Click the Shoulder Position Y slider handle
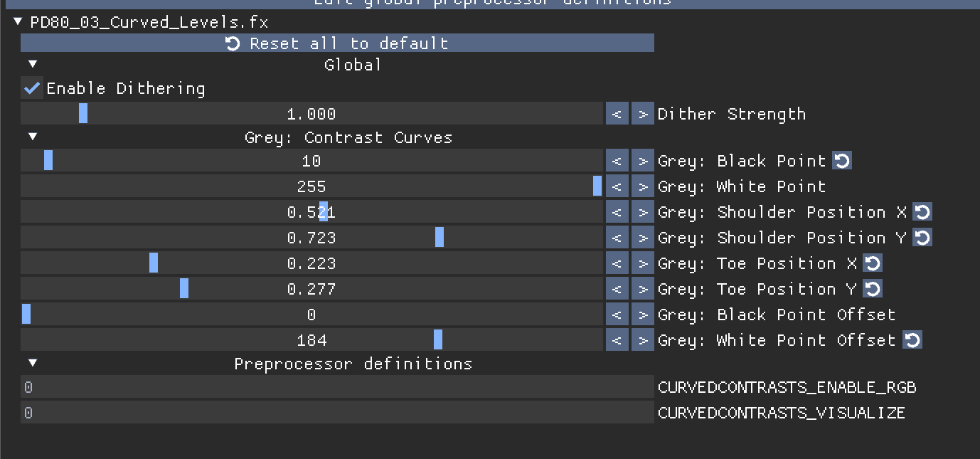The width and height of the screenshot is (980, 459). tap(440, 238)
